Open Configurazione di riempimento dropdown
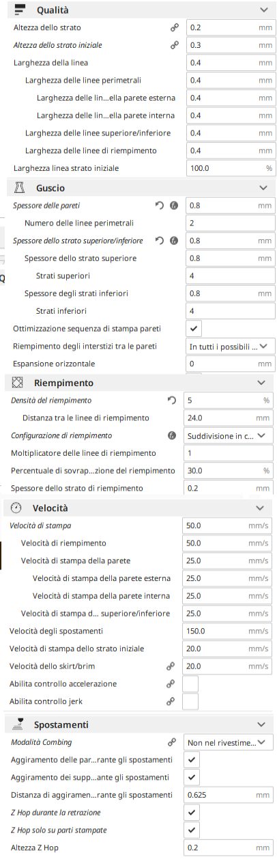Screen dimensions: 277x868 tap(229, 435)
